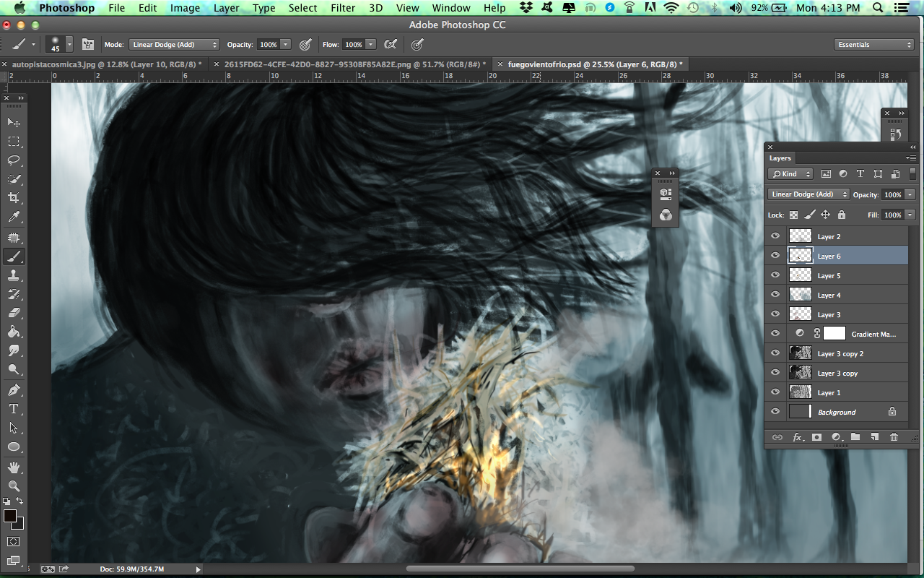Open brush Mode dropdown Linear Dodge
924x578 pixels.
tap(174, 45)
